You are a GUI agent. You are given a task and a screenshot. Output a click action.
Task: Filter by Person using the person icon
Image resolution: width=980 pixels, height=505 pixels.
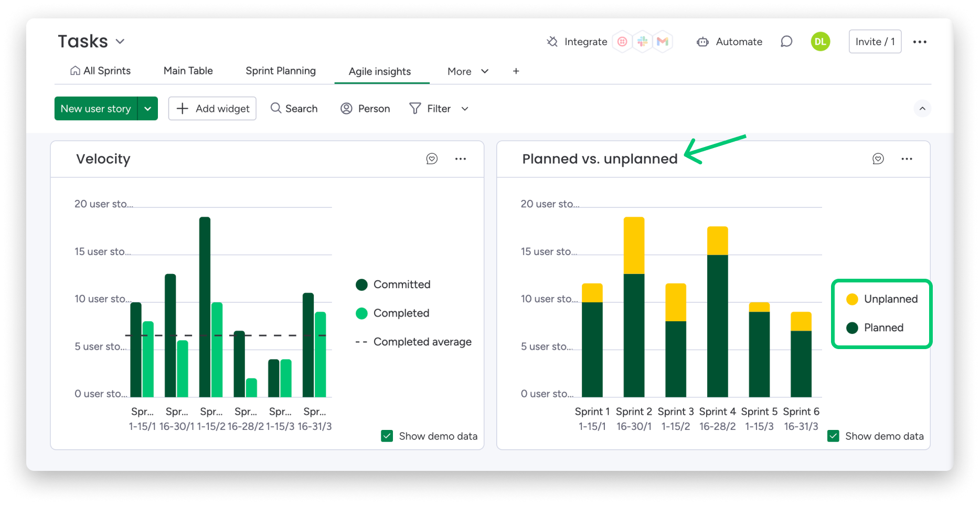point(347,108)
